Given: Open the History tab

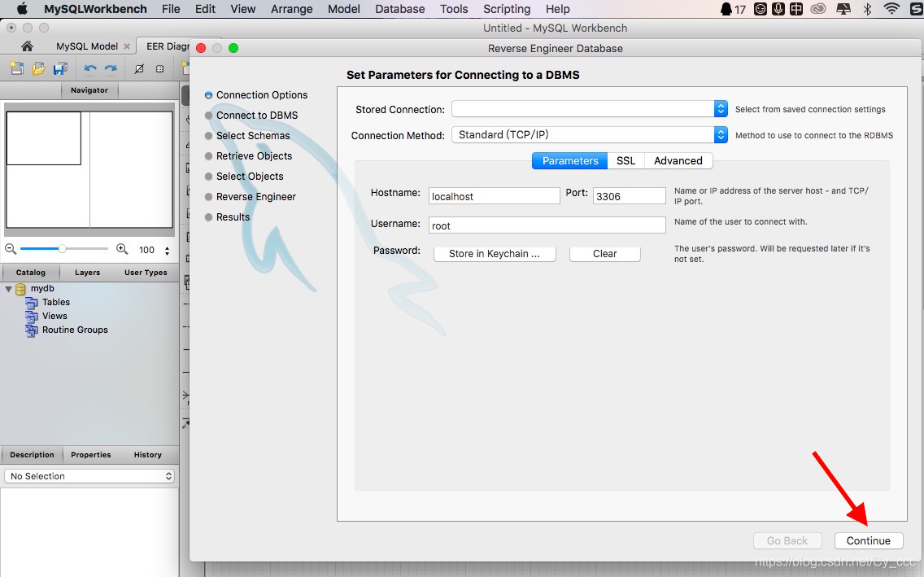Looking at the screenshot, I should pyautogui.click(x=147, y=454).
